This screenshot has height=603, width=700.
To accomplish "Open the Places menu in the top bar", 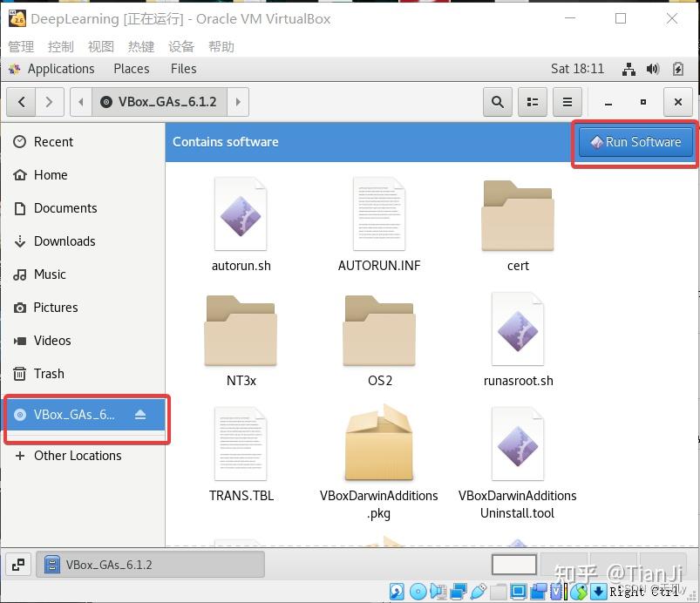I will click(x=131, y=69).
